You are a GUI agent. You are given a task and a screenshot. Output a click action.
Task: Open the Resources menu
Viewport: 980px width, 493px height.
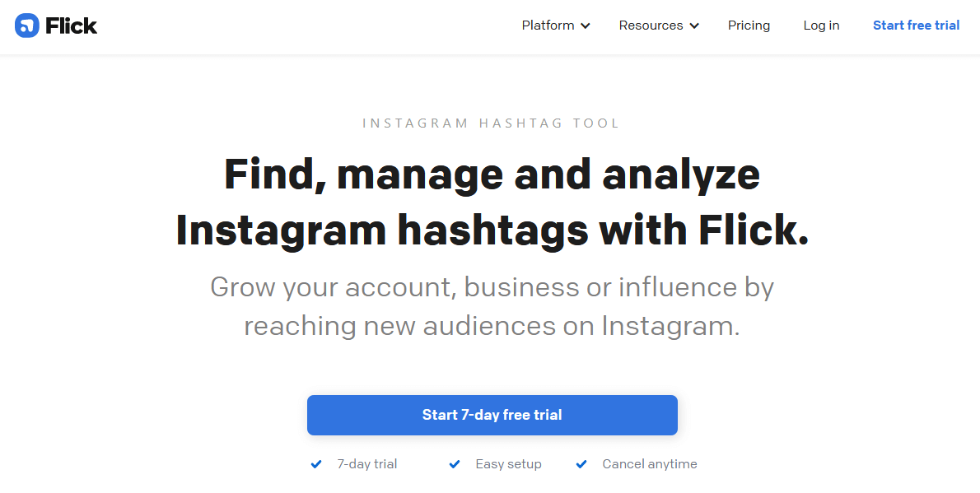pyautogui.click(x=660, y=26)
